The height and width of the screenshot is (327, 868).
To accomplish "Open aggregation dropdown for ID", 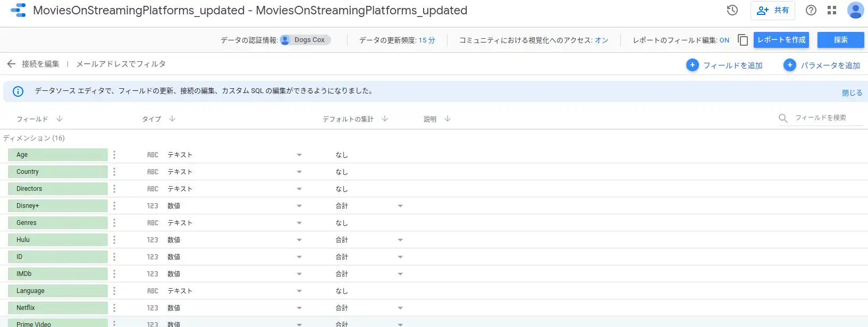I will (x=400, y=257).
